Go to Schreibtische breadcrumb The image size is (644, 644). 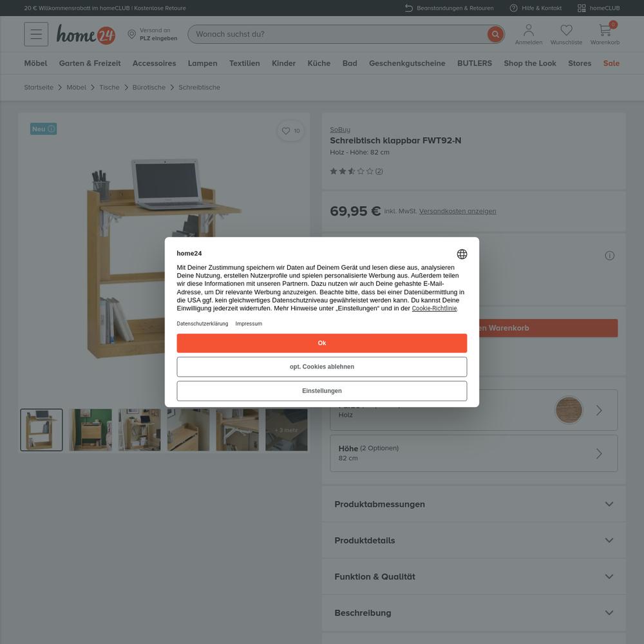pyautogui.click(x=199, y=88)
